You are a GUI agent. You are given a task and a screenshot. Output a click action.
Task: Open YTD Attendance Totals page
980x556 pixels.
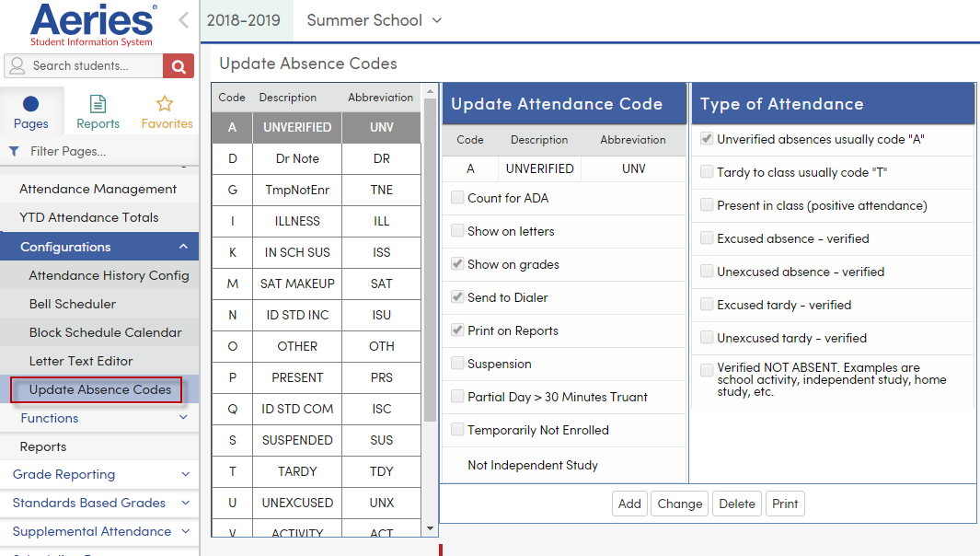point(88,217)
